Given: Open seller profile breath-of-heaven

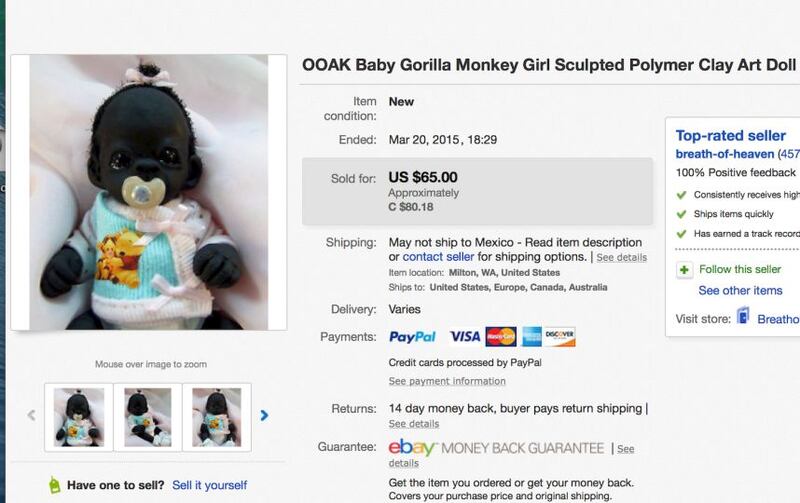Looking at the screenshot, I should (724, 154).
